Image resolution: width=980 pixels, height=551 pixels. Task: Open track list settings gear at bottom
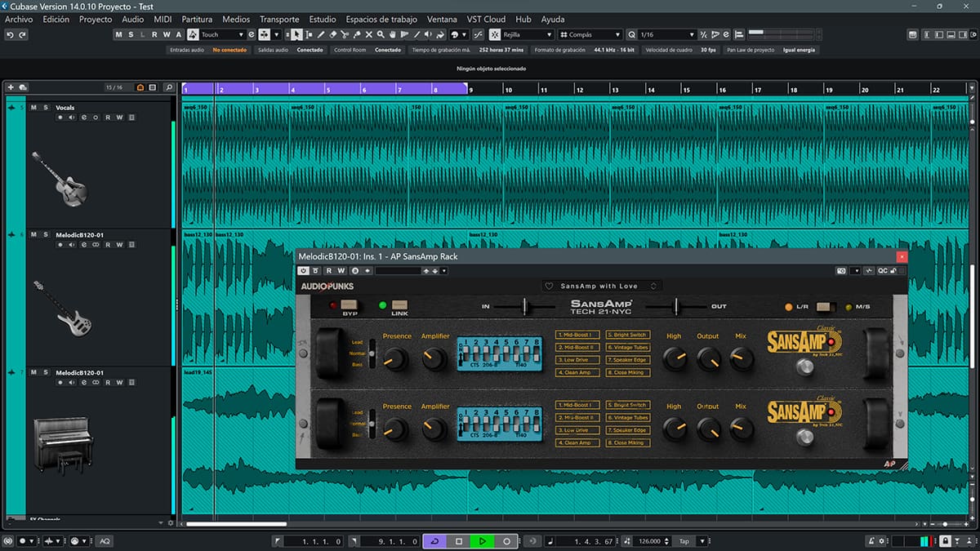170,522
